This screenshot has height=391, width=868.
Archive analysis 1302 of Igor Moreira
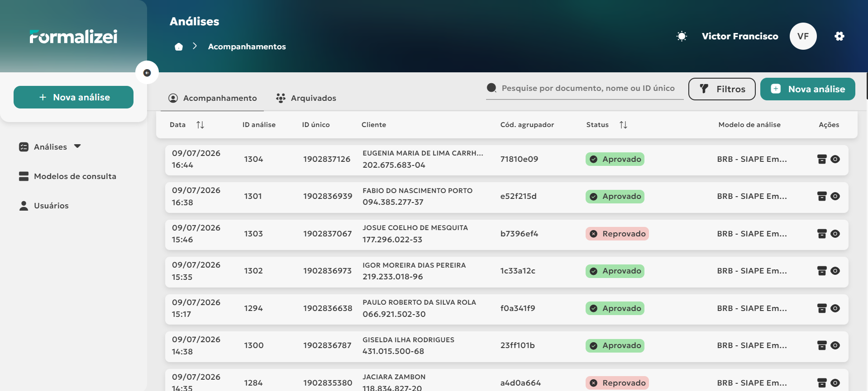(x=822, y=271)
